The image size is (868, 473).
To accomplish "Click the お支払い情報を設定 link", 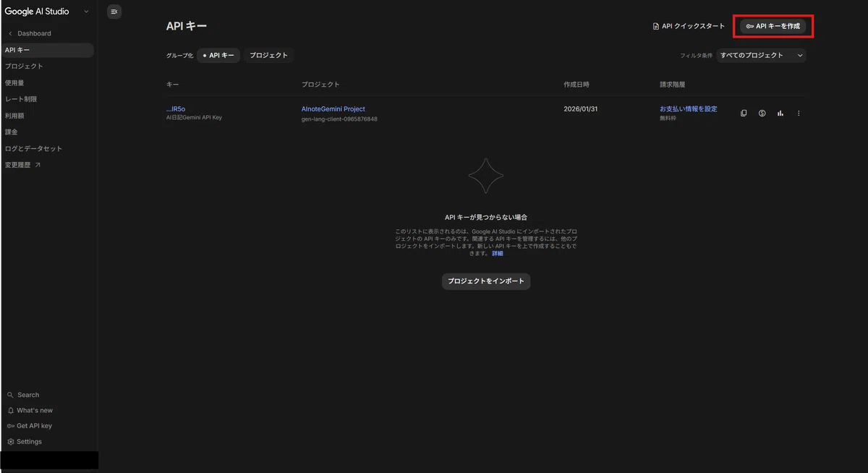I will (689, 109).
